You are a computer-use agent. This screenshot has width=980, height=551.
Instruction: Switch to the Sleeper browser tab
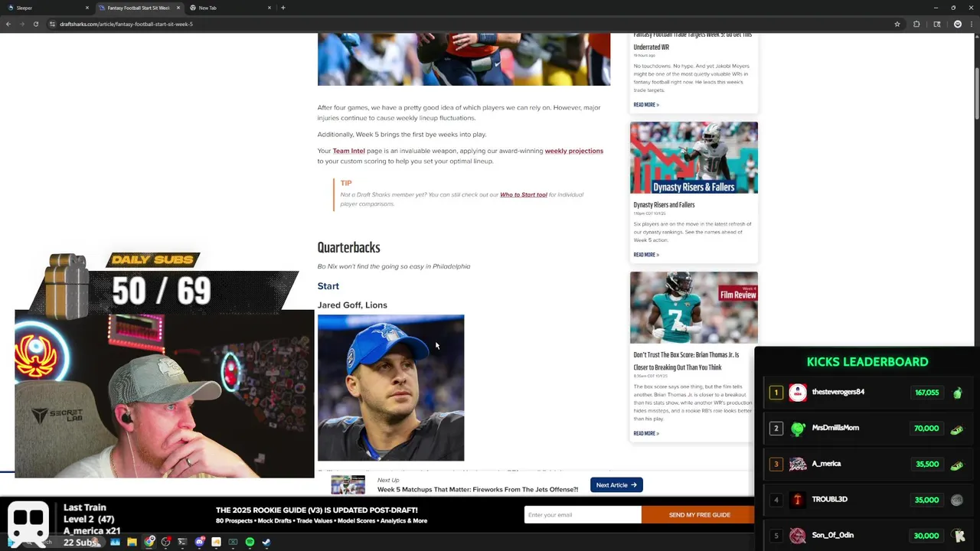click(46, 8)
